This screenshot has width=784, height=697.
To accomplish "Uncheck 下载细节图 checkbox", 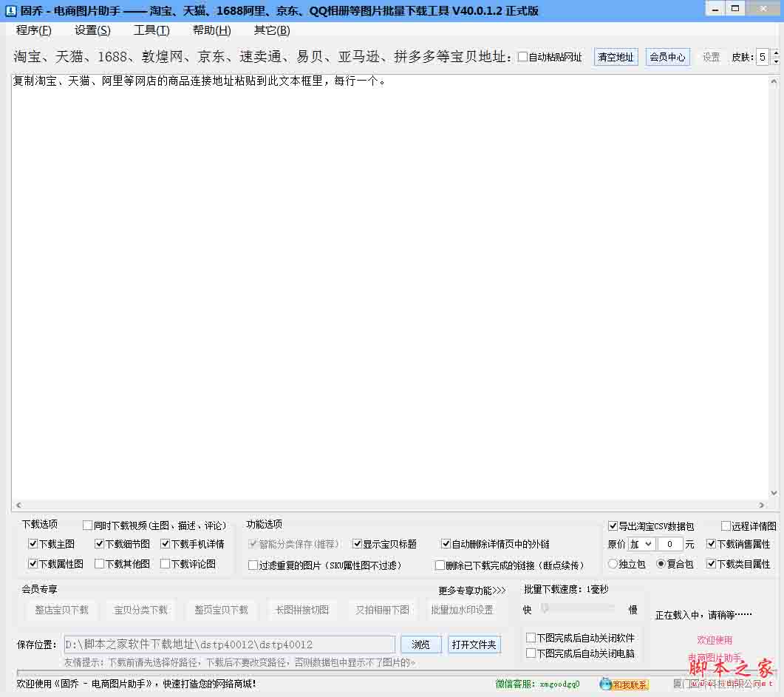I will click(99, 543).
